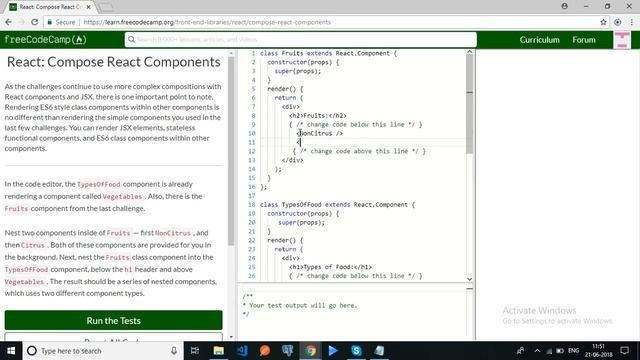Image resolution: width=640 pixels, height=360 pixels.
Task: Open Task View from the taskbar
Action: [x=195, y=351]
